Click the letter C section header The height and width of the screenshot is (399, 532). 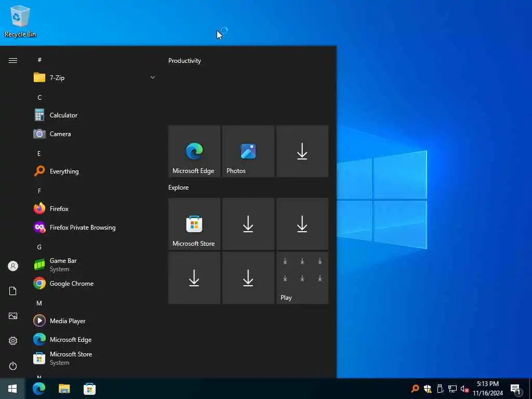39,97
